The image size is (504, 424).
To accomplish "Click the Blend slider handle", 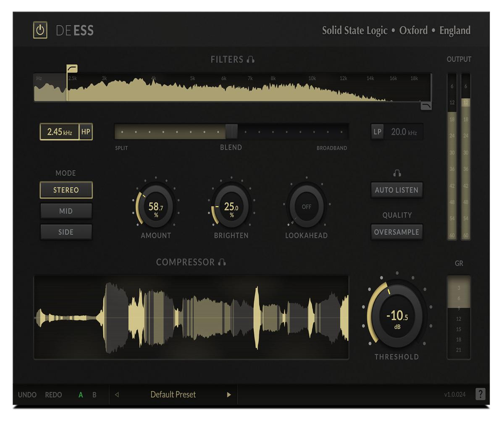I will 231,132.
